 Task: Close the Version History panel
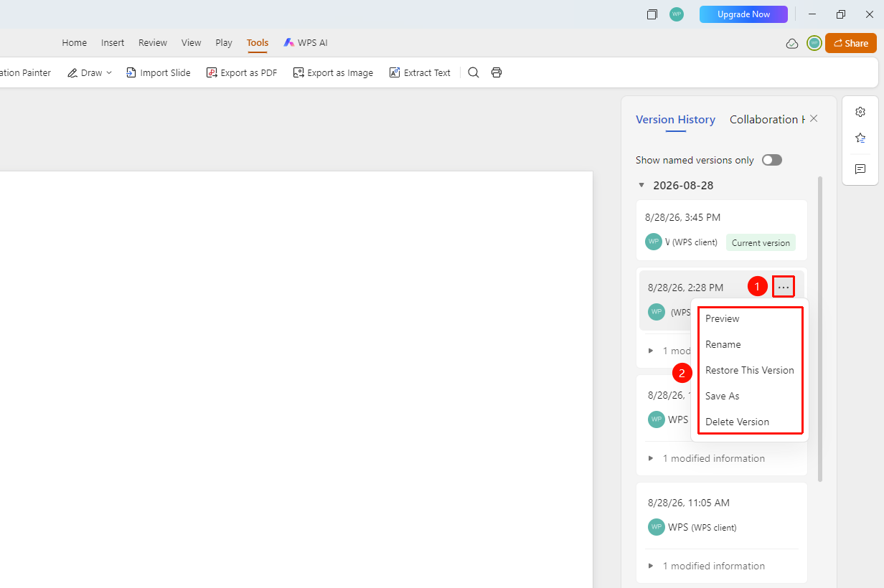coord(814,119)
